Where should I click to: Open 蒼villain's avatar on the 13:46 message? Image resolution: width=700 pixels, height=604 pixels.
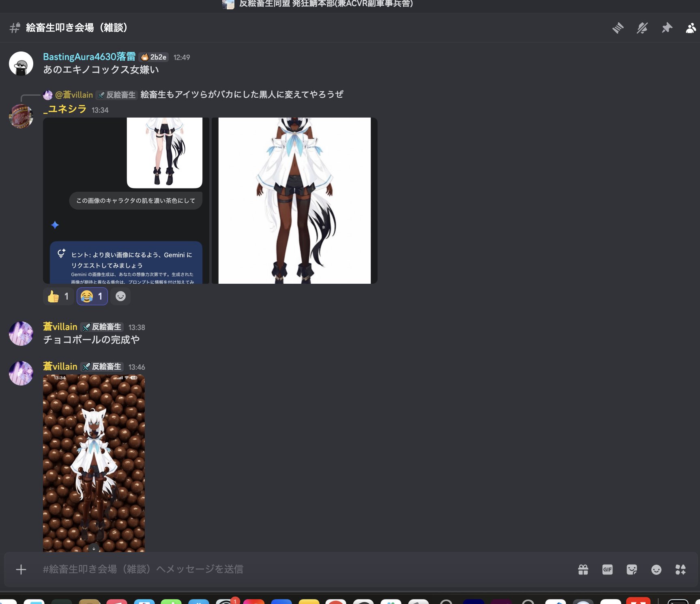21,373
